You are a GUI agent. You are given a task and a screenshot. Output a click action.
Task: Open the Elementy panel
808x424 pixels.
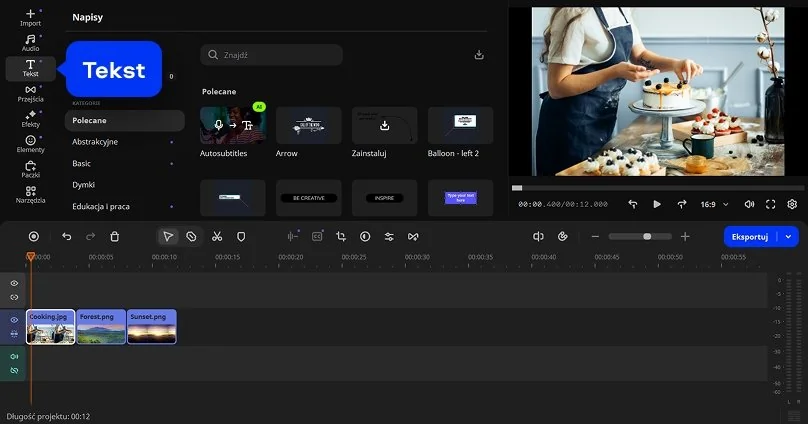click(30, 144)
